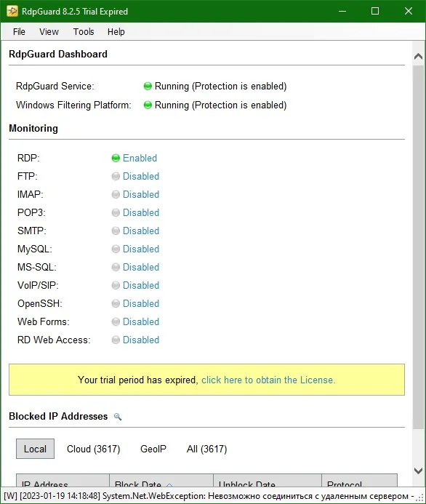Click the obtain the License link

(268, 380)
